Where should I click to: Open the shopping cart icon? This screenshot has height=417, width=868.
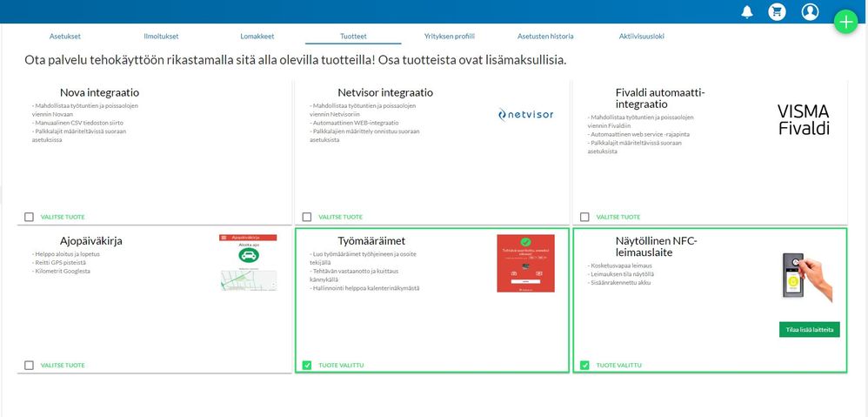point(778,11)
